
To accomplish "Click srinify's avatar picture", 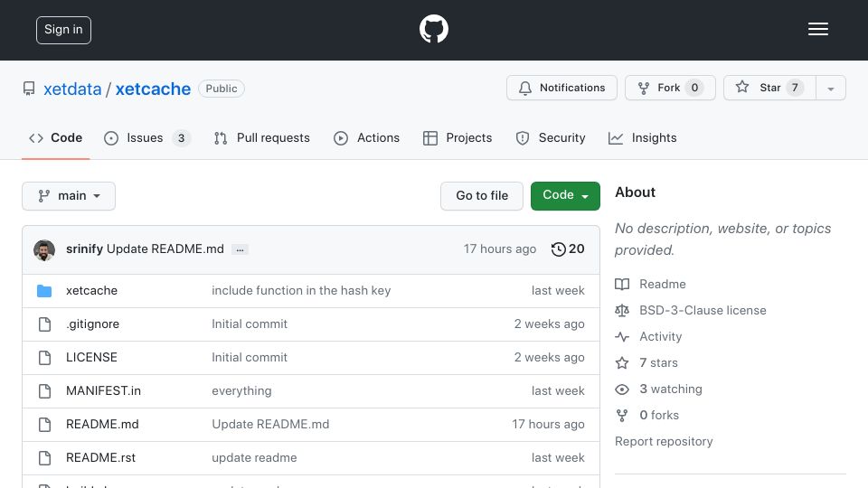I will [x=44, y=250].
